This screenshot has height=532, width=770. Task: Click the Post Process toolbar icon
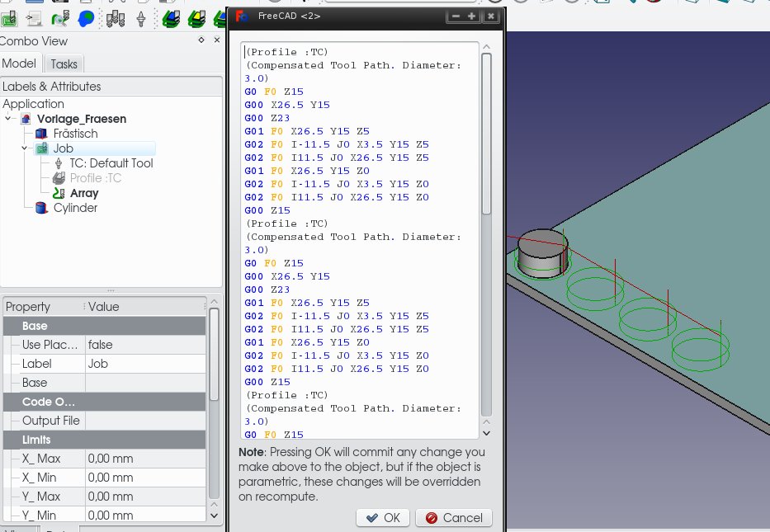coord(35,16)
